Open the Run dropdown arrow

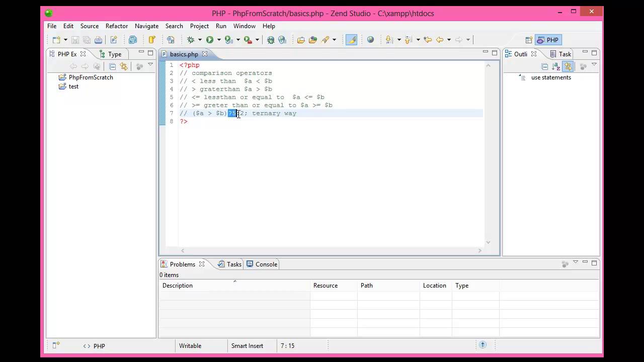(219, 40)
